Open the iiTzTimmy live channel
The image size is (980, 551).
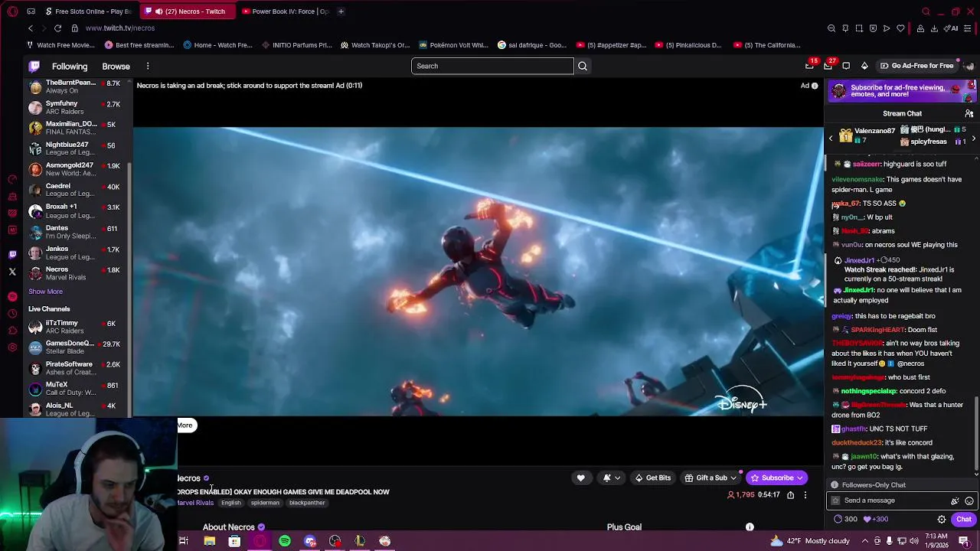point(74,327)
